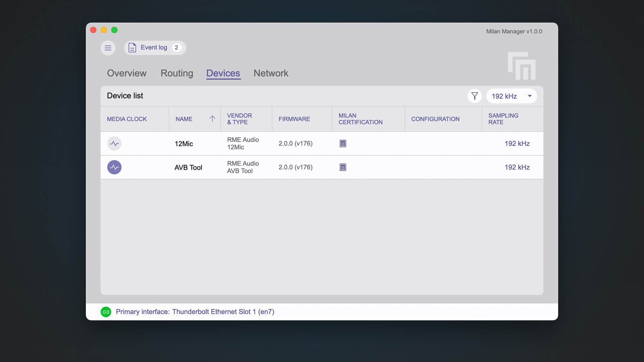Open the Network tab
644x362 pixels.
pos(271,73)
